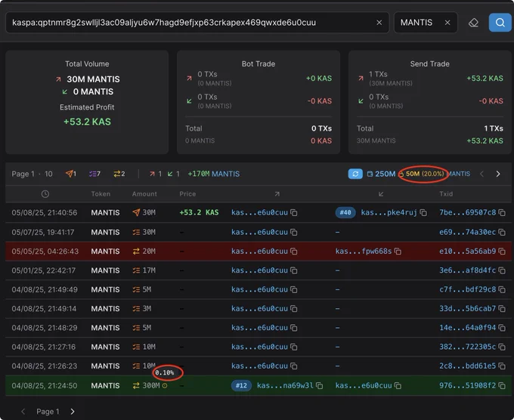Select the Amount column header
The width and height of the screenshot is (514, 420).
pos(144,194)
